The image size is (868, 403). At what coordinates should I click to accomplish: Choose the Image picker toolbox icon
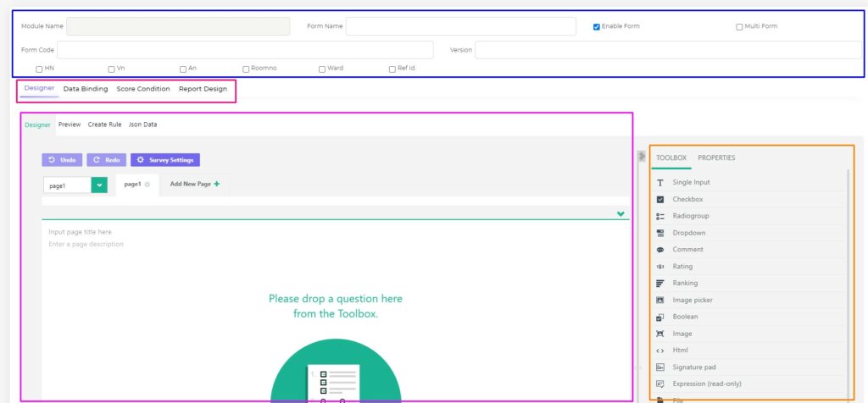660,300
